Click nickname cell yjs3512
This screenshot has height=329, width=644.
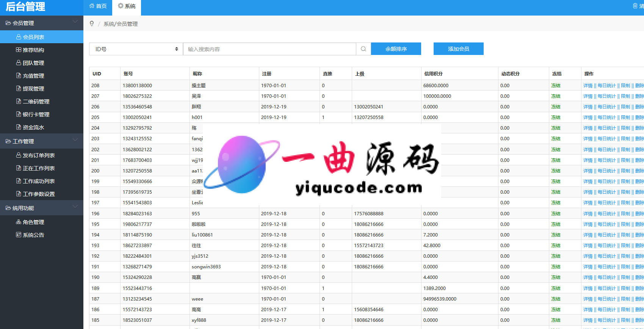pyautogui.click(x=200, y=256)
